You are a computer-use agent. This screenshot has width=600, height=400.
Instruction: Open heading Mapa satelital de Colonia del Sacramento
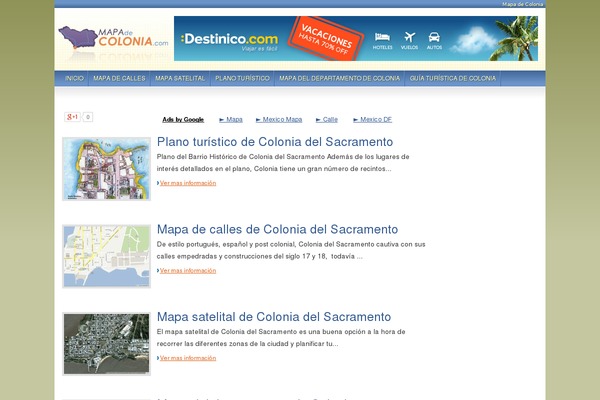point(274,317)
